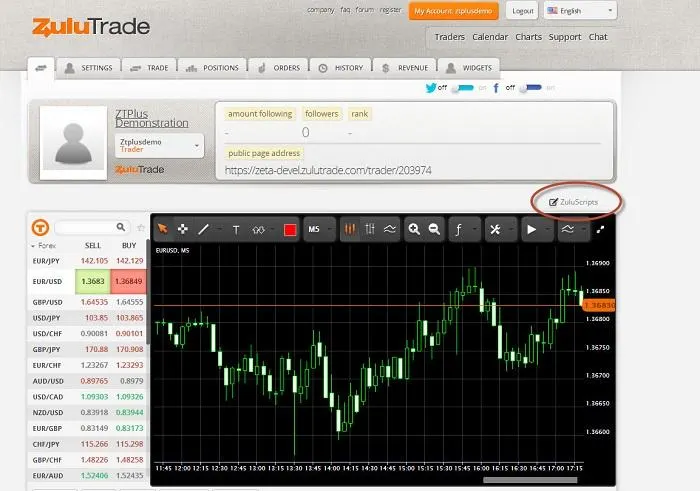
Task: Open the line tool options arrow
Action: 219,229
